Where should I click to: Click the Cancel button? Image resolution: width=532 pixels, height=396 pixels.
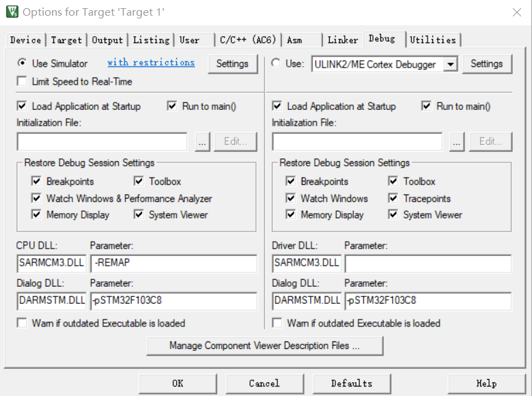[x=265, y=384]
